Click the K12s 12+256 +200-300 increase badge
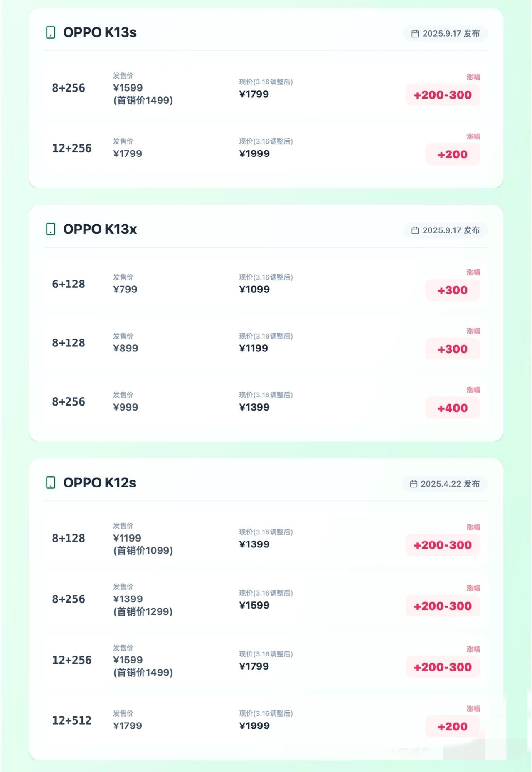The height and width of the screenshot is (772, 532). tap(443, 667)
